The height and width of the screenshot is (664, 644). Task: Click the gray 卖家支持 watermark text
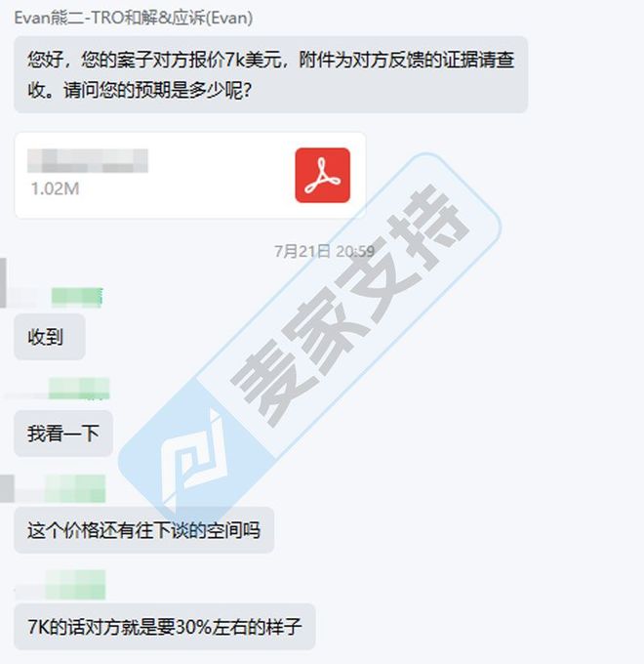point(350,306)
